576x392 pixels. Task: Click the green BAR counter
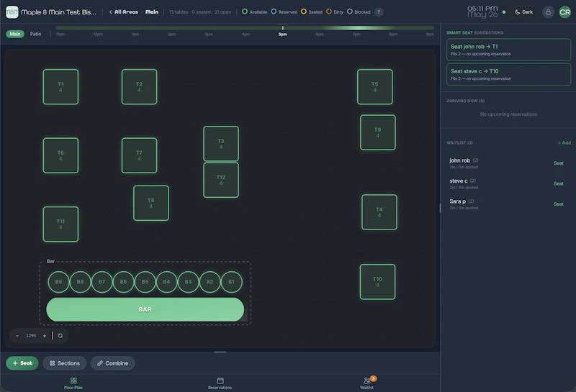tap(145, 309)
